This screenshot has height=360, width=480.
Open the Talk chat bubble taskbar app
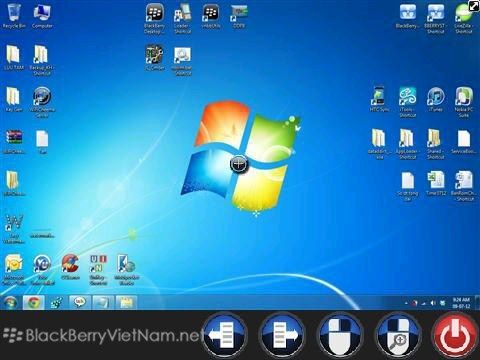point(80,303)
